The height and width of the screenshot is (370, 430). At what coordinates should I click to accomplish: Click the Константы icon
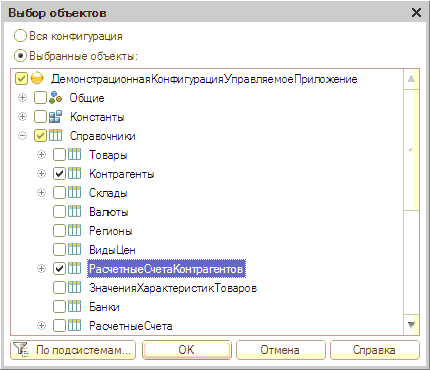pos(55,117)
